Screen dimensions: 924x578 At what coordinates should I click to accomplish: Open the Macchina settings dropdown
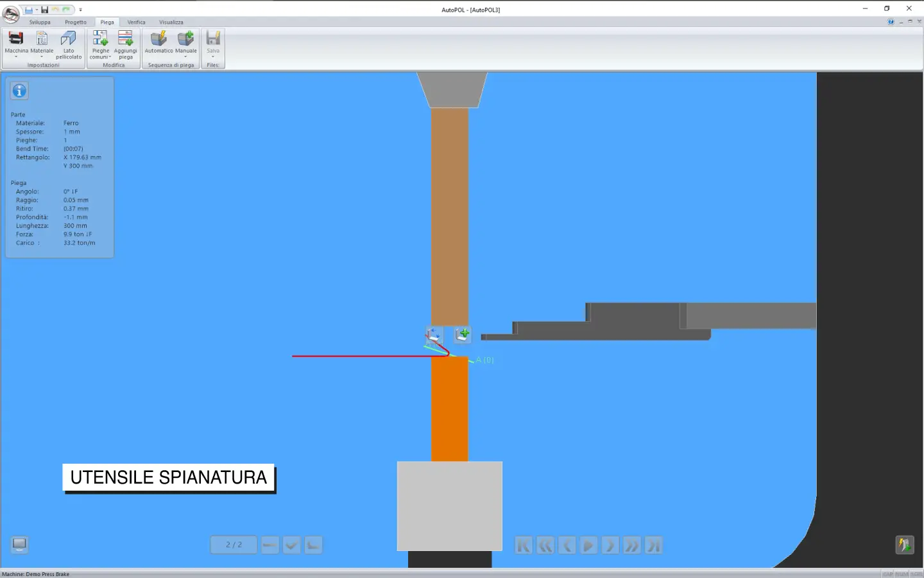[16, 44]
